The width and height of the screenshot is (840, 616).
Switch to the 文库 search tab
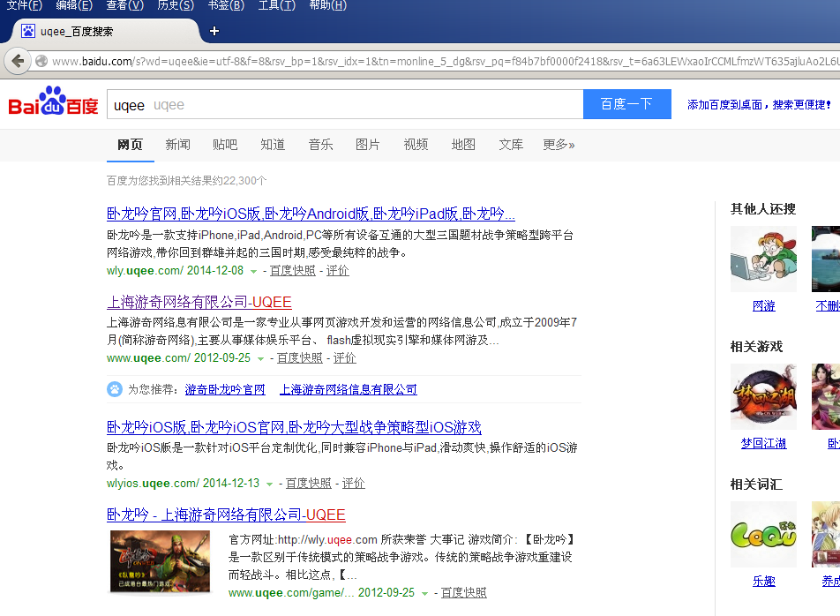coord(511,145)
